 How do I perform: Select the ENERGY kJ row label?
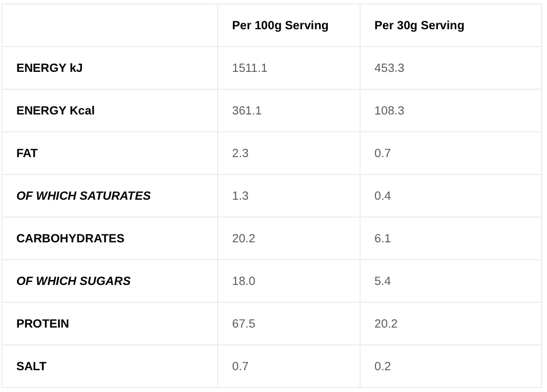point(50,68)
